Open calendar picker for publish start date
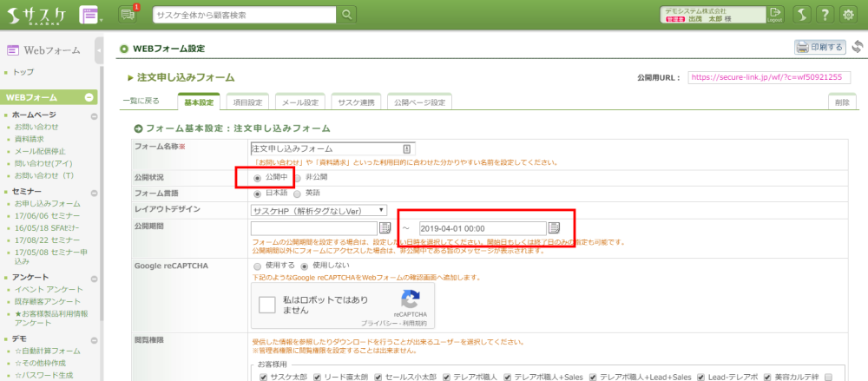 point(385,227)
